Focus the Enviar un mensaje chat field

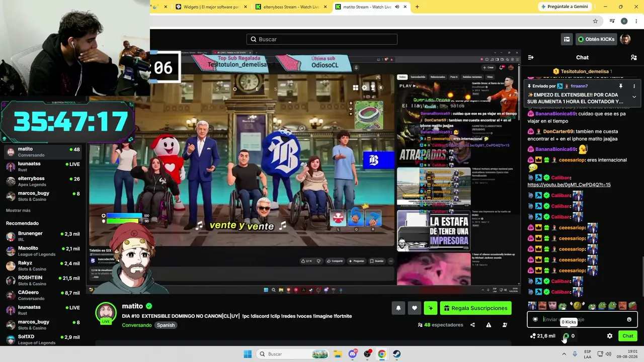click(582, 319)
